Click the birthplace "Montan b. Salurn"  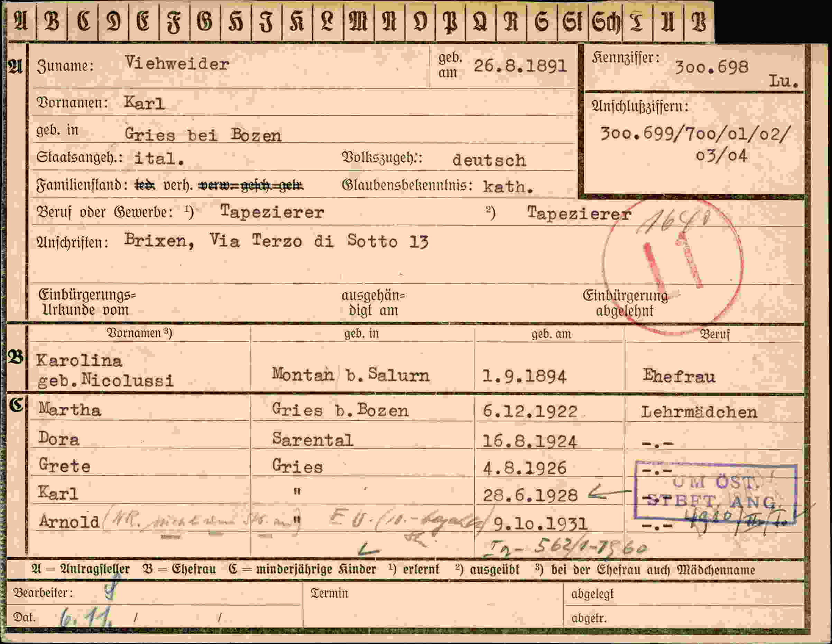point(351,375)
